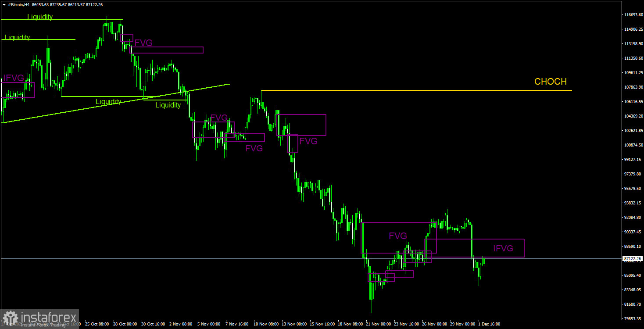Select the FVG label beside 13 Nov drop
644x329 pixels.
click(x=308, y=141)
